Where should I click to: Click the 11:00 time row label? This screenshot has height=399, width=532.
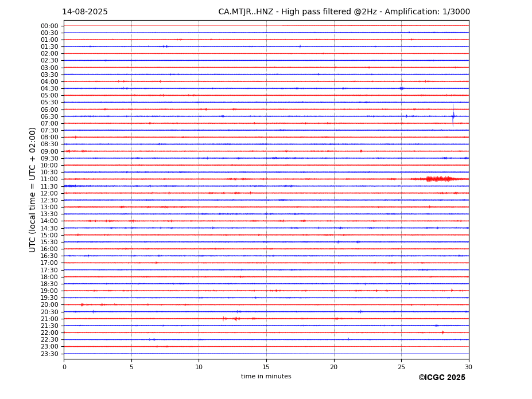tap(49, 179)
